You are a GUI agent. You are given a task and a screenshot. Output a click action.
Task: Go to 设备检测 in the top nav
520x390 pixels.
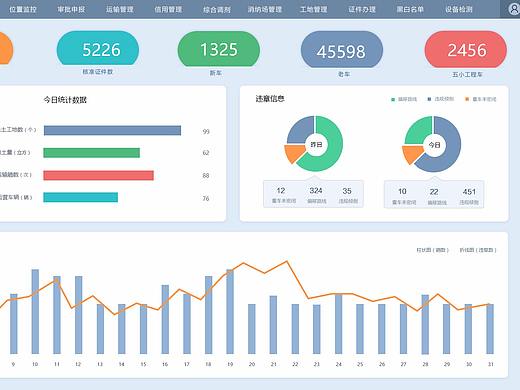(x=459, y=9)
